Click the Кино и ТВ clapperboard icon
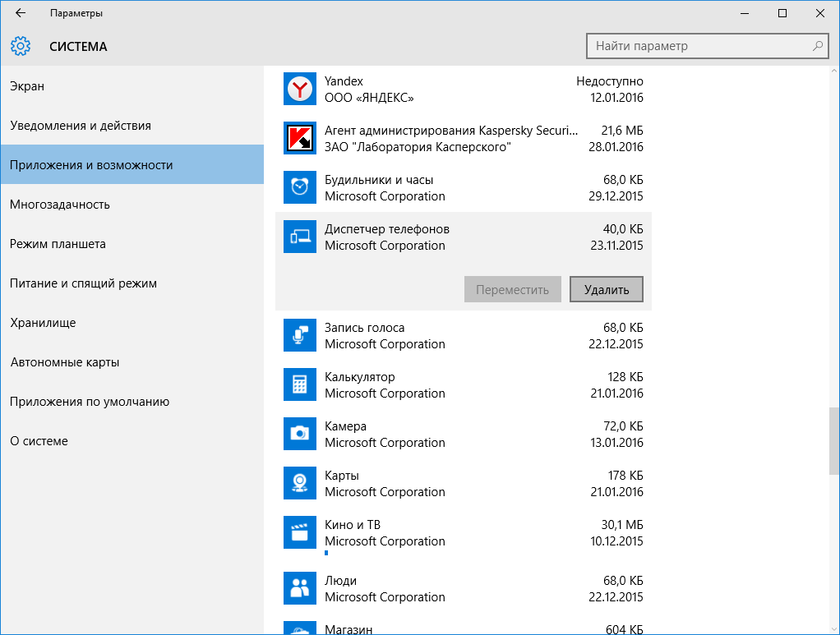840x635 pixels. tap(299, 532)
